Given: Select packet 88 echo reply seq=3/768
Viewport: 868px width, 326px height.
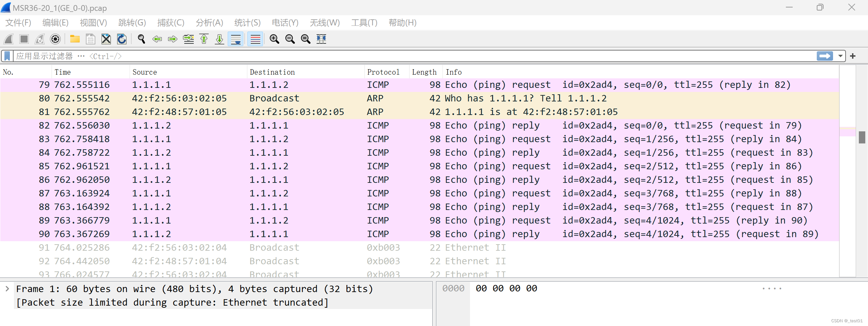Looking at the screenshot, I should click(x=420, y=207).
